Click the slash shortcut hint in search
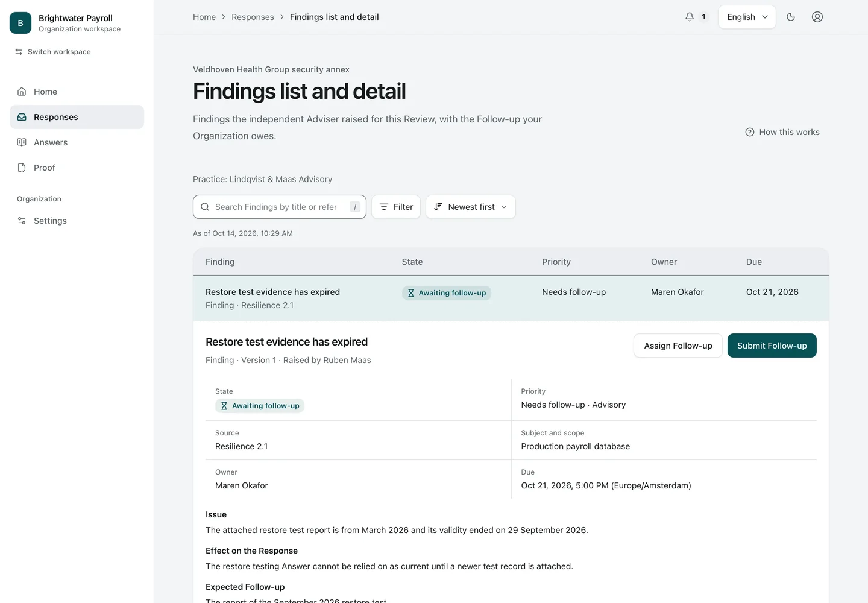 click(x=355, y=207)
